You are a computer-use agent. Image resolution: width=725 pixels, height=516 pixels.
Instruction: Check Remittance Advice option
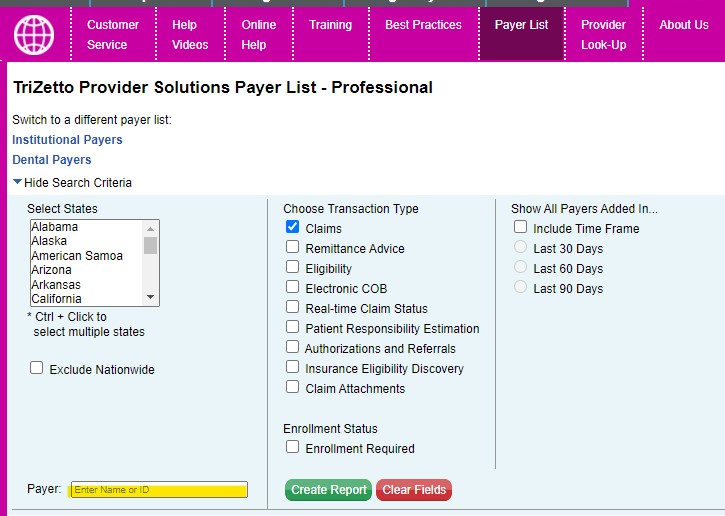tap(292, 247)
